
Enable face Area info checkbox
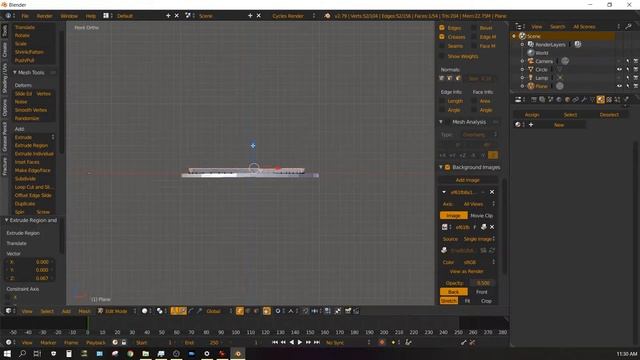click(x=474, y=100)
